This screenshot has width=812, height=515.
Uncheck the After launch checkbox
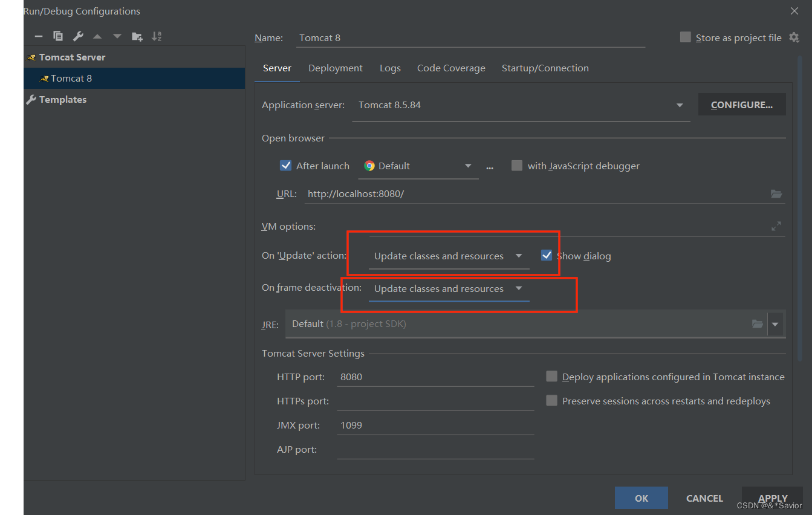pos(286,166)
